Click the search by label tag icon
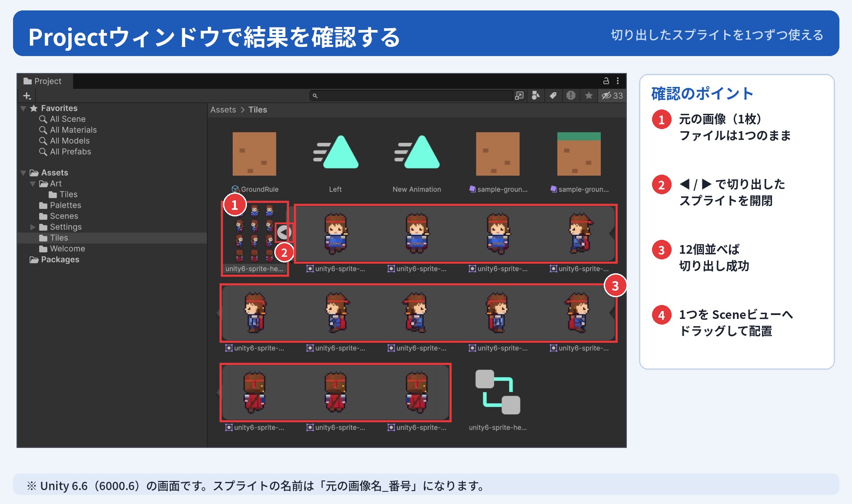 click(x=553, y=96)
